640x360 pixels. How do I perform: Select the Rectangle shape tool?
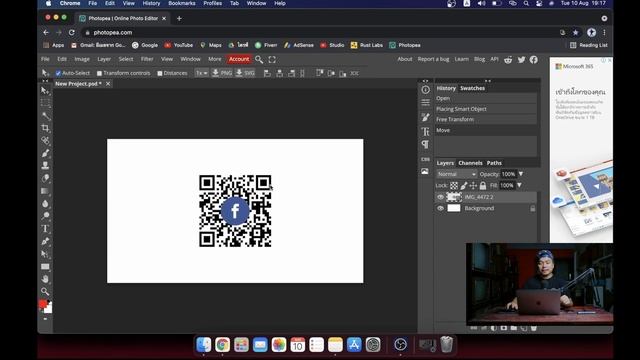tap(45, 267)
